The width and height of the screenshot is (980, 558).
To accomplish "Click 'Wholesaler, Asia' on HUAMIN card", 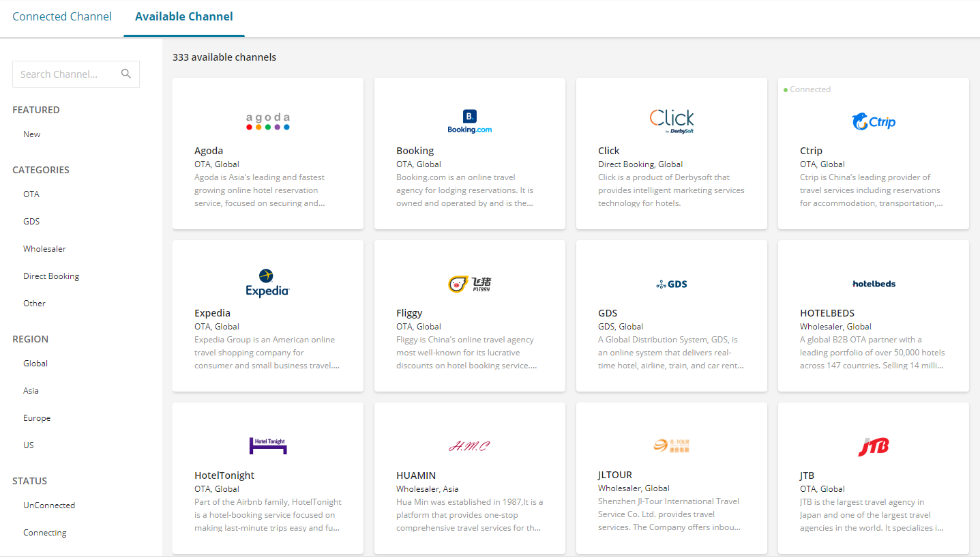I will point(428,489).
